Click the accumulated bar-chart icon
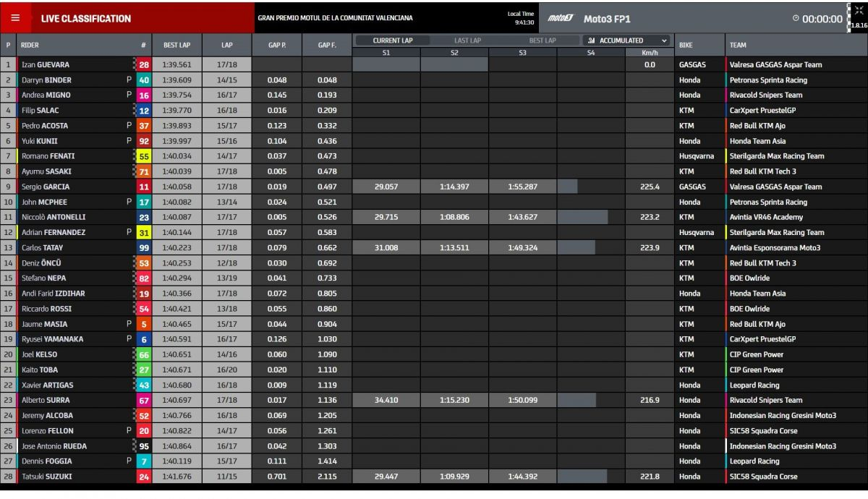 pos(592,40)
